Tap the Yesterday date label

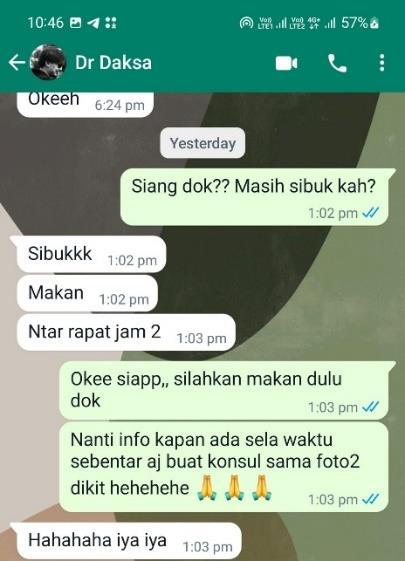click(x=202, y=143)
